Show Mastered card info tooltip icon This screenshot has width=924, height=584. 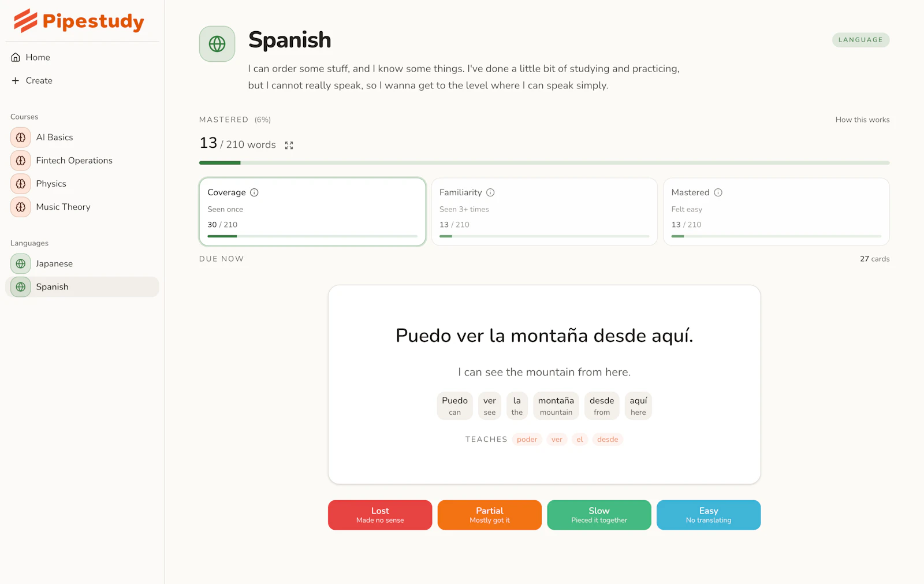[x=718, y=192]
